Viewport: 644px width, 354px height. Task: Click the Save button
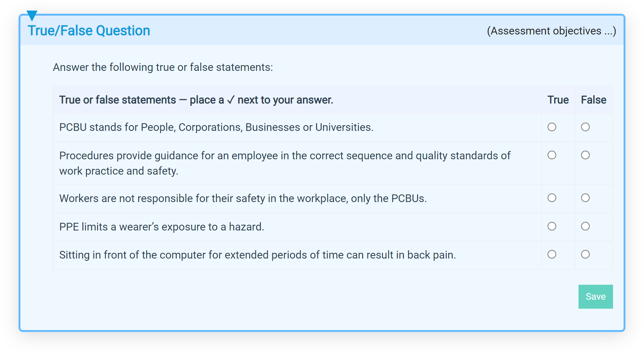click(x=595, y=297)
